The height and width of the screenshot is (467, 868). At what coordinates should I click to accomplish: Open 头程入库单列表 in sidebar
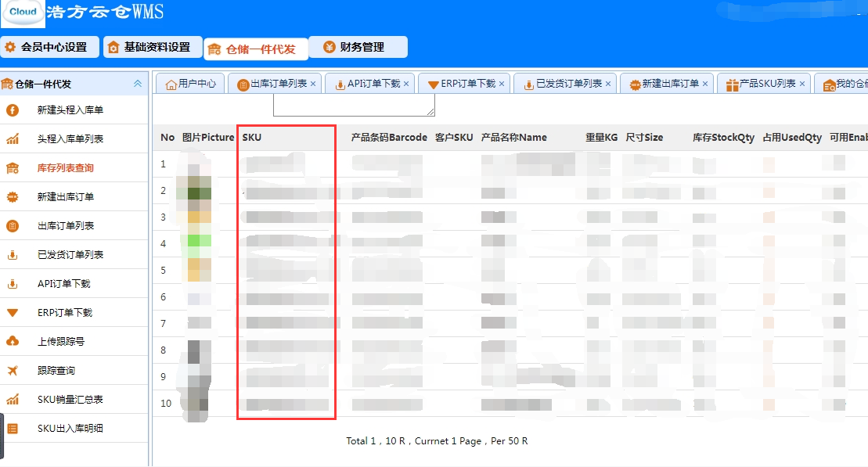(x=70, y=139)
